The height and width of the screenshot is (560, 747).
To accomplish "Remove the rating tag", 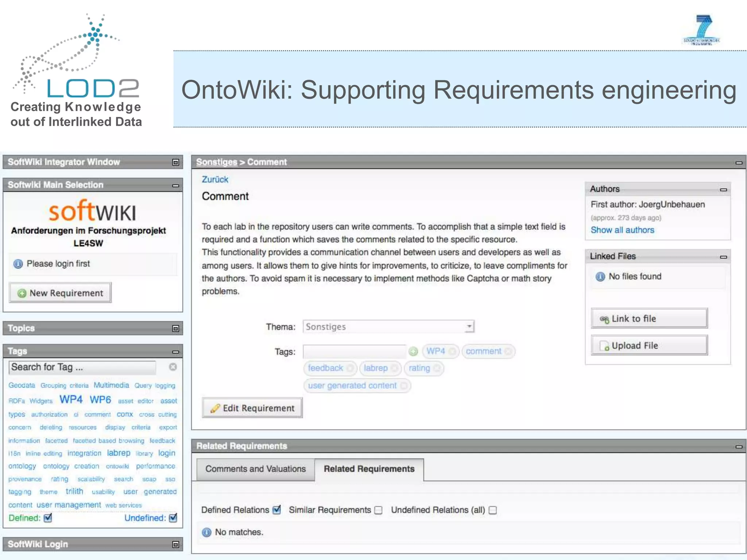I will [x=437, y=368].
